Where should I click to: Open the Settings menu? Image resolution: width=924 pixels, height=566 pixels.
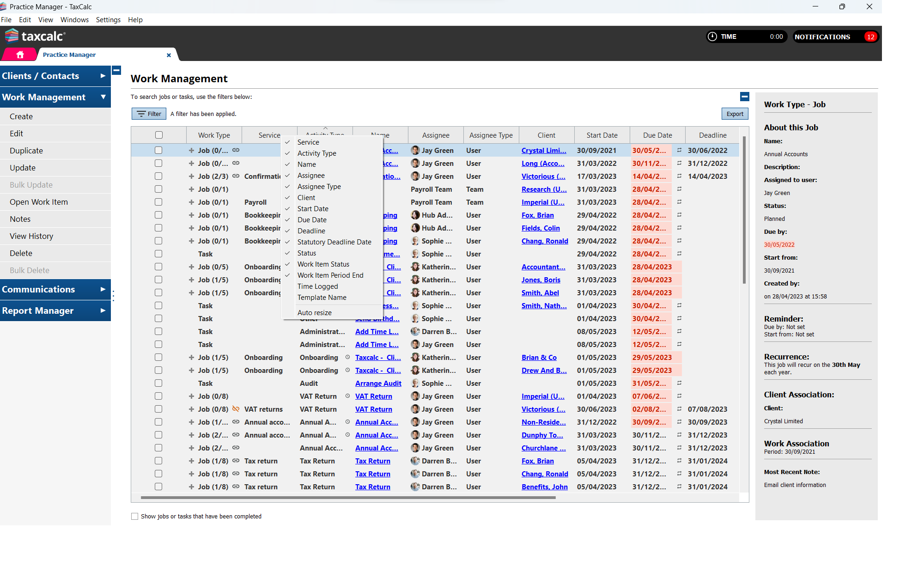click(108, 19)
